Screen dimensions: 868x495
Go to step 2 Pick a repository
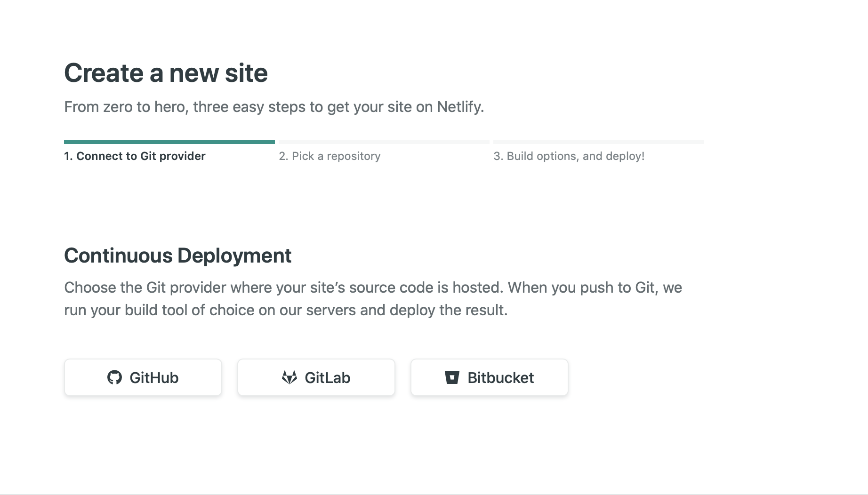click(x=330, y=156)
